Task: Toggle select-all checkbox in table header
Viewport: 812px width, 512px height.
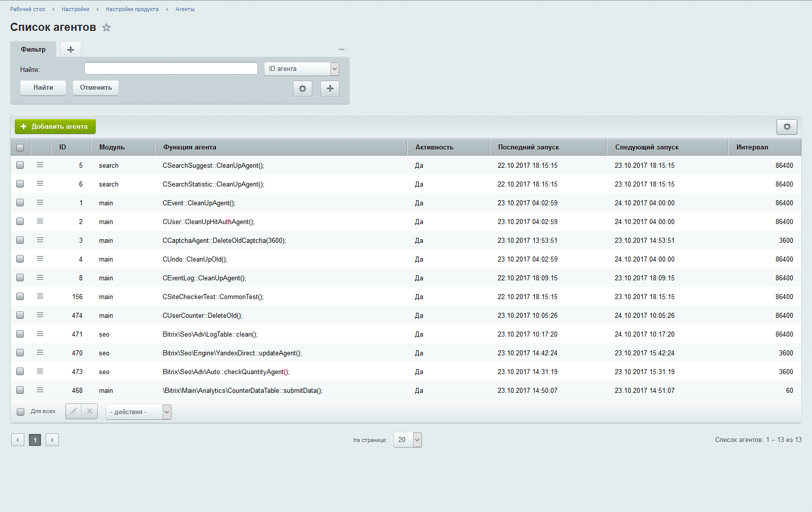Action: (x=20, y=148)
